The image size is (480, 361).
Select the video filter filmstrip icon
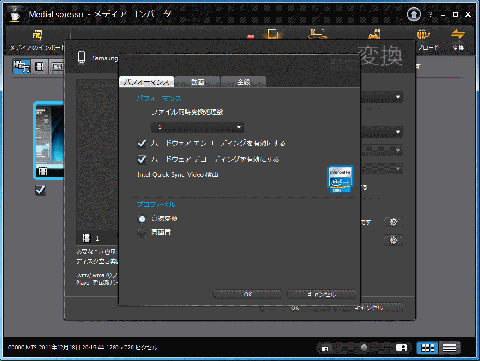coord(40,67)
